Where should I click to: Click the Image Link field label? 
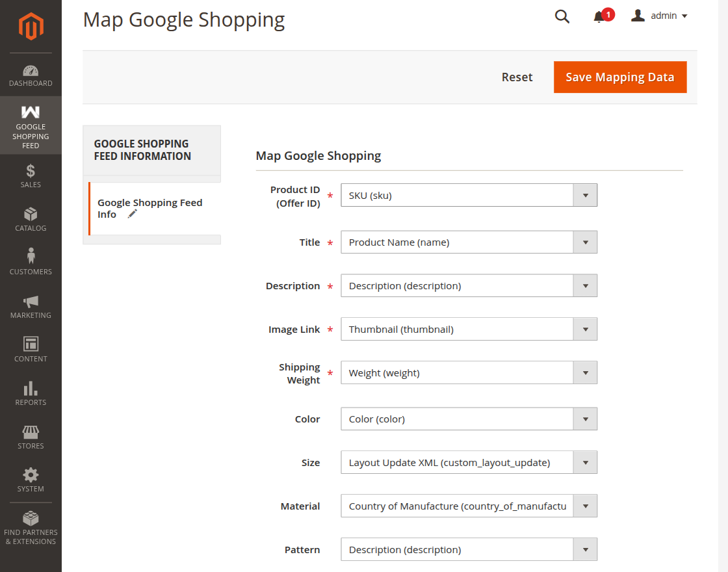[294, 330]
